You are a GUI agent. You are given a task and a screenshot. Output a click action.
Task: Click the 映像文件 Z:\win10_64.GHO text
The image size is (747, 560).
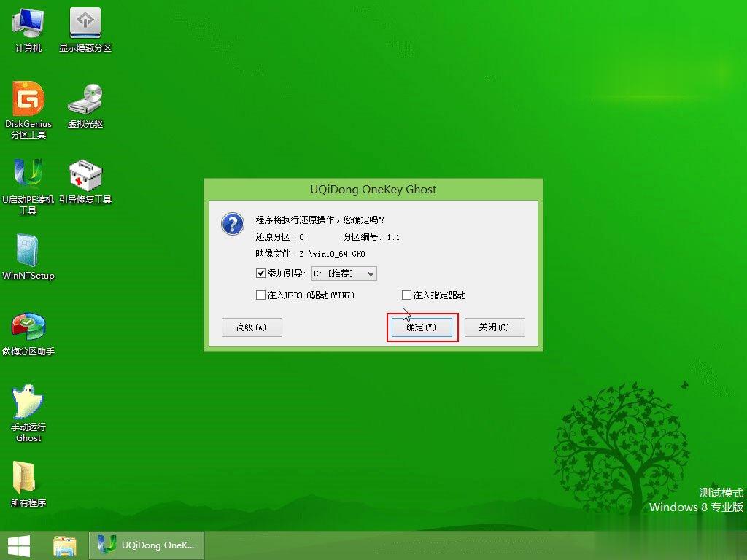point(310,254)
